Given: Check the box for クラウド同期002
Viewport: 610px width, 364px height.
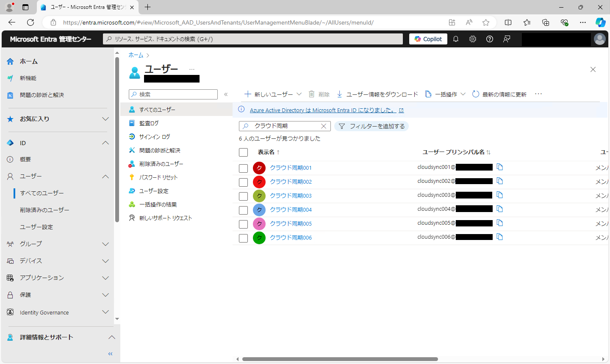Looking at the screenshot, I should [x=243, y=182].
